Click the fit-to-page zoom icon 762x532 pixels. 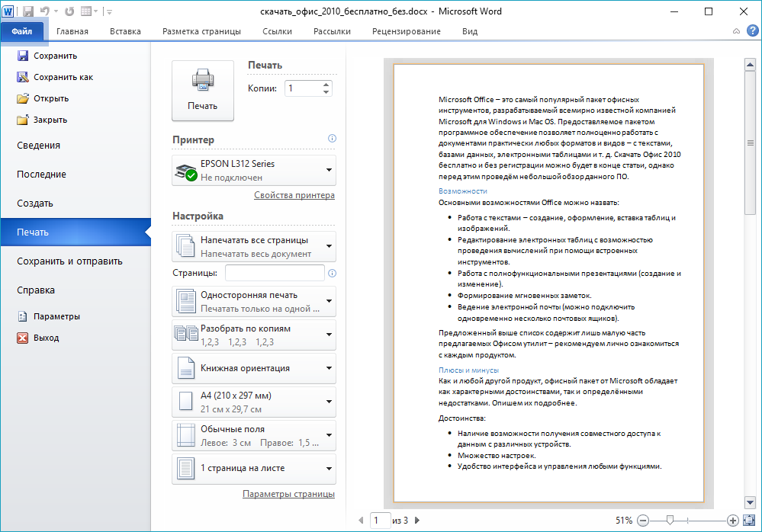(748, 521)
